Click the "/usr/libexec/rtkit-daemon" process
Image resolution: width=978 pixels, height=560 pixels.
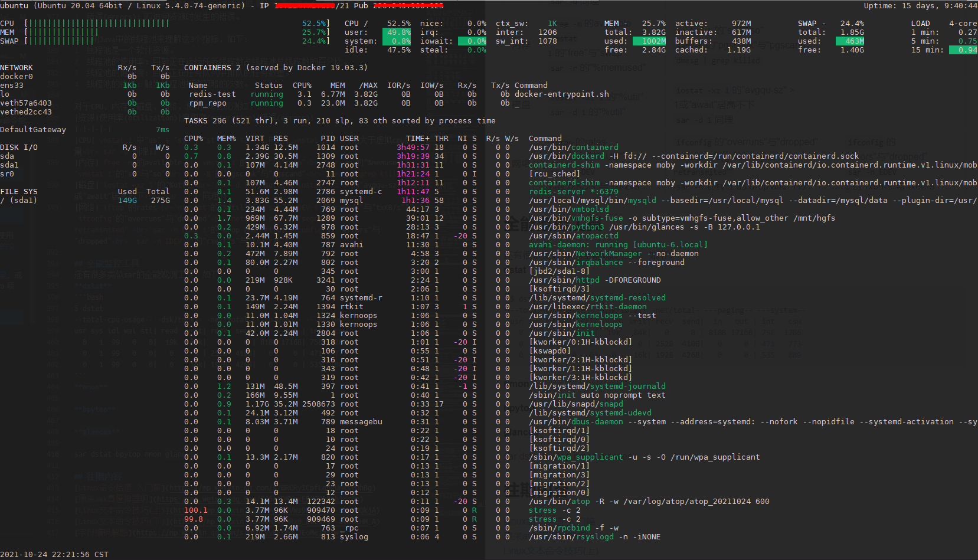tap(588, 307)
